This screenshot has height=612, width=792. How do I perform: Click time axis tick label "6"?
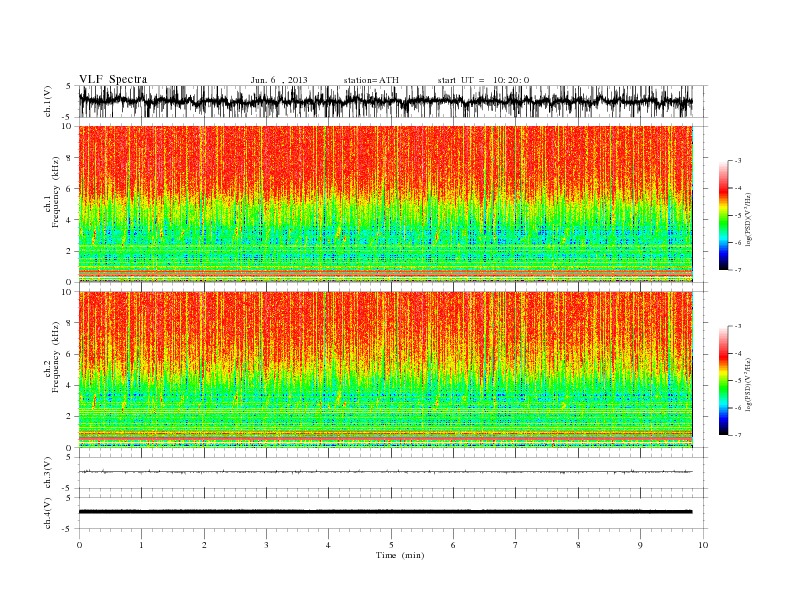pos(453,545)
